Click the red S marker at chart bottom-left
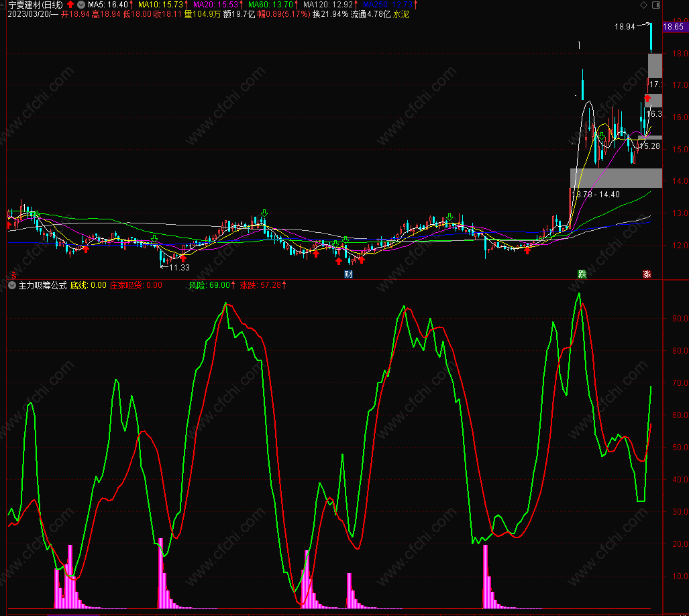689x616 pixels. 13,275
